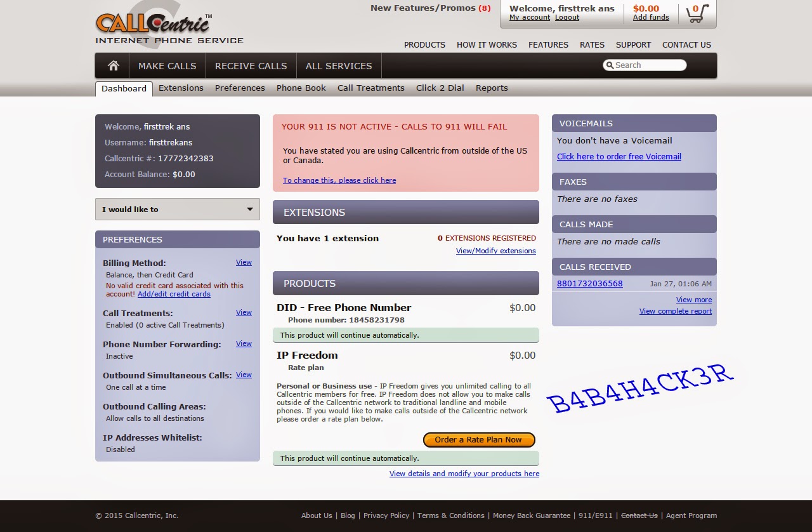812x532 pixels.
Task: Open the footer Contact Us link
Action: [x=639, y=515]
